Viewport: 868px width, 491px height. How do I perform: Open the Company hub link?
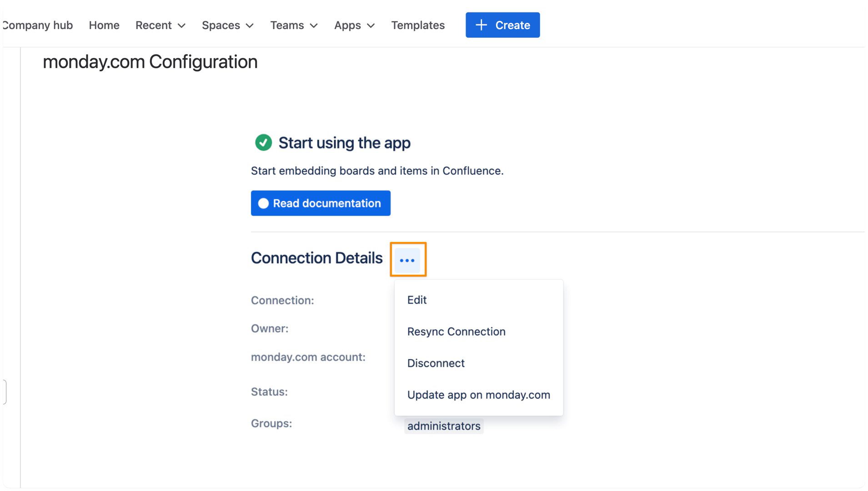pos(38,25)
